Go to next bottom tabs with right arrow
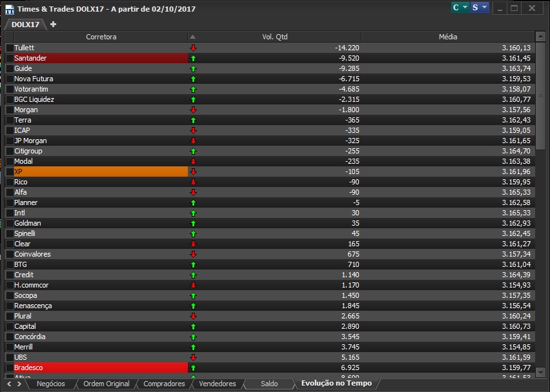Screen dimensions: 550x392 click(19, 384)
